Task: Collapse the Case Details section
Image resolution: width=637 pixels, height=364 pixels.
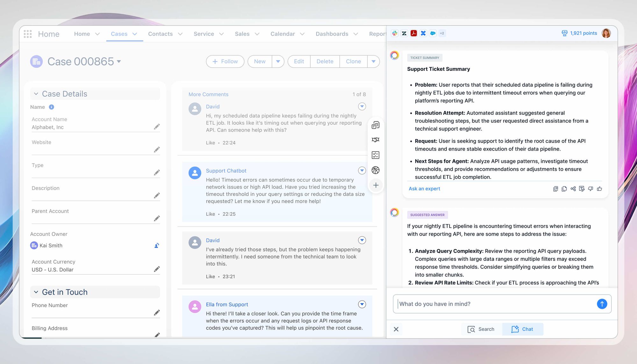Action: [x=36, y=94]
